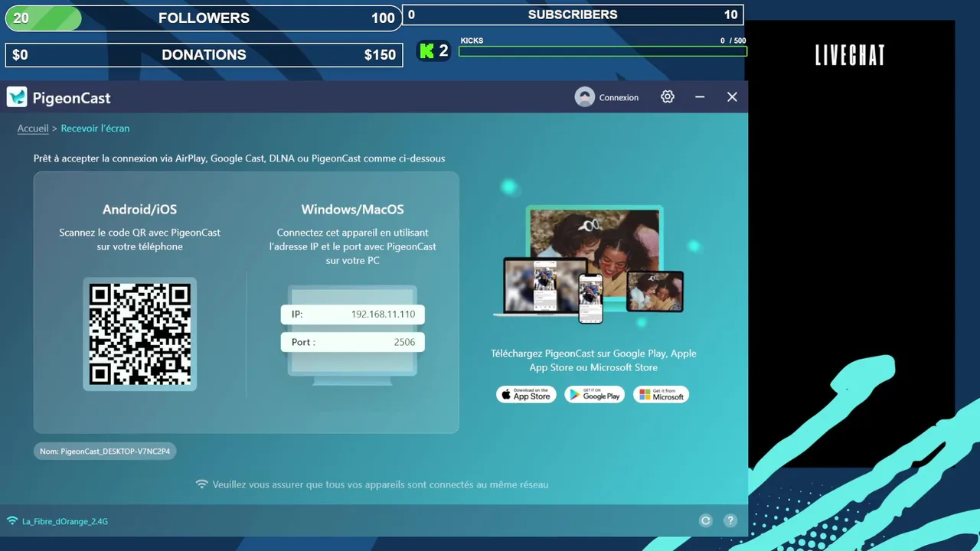This screenshot has width=980, height=551.
Task: Click the 'Scannez le code QR' instruction
Action: pos(140,240)
